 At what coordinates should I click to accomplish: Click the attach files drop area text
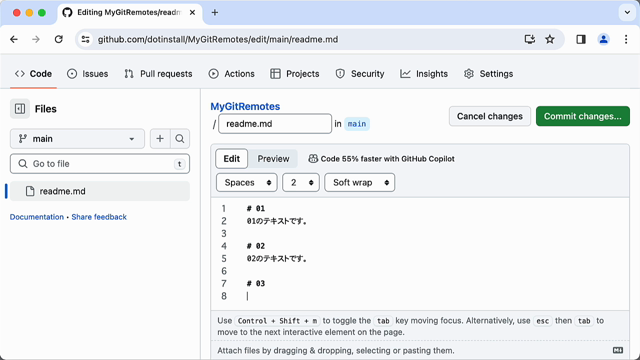click(x=336, y=351)
